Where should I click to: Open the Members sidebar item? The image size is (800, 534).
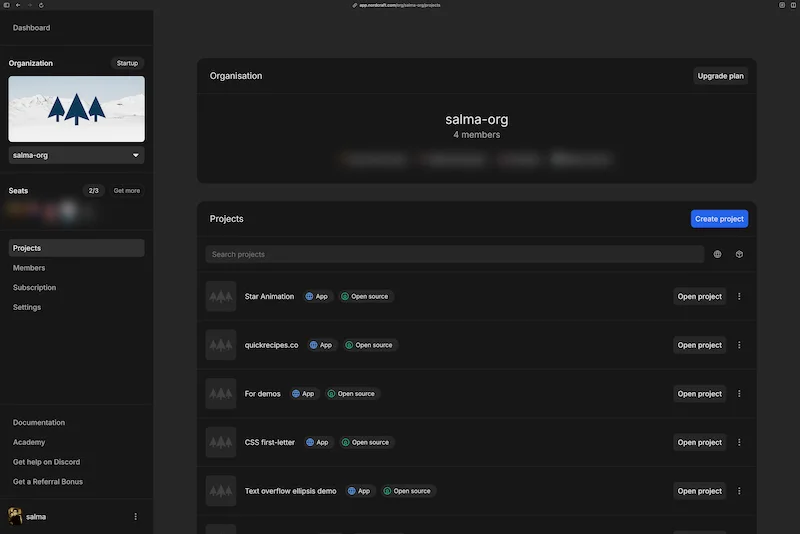coord(29,268)
